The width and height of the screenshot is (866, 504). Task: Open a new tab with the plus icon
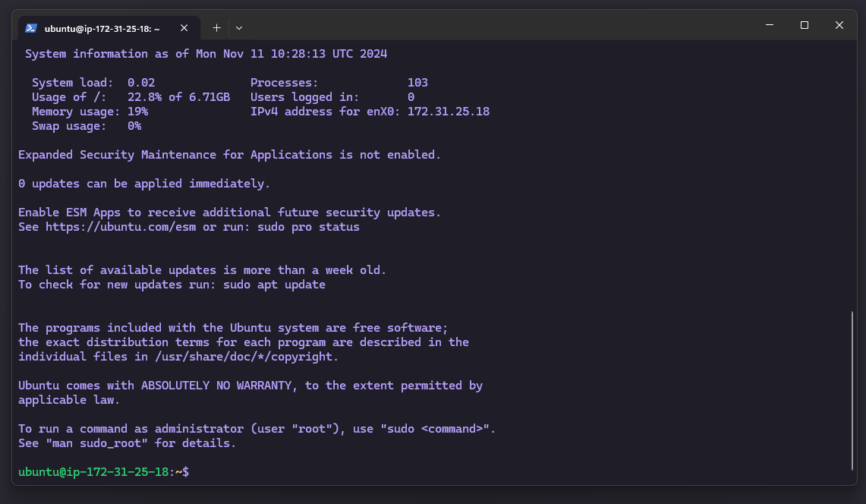(216, 27)
